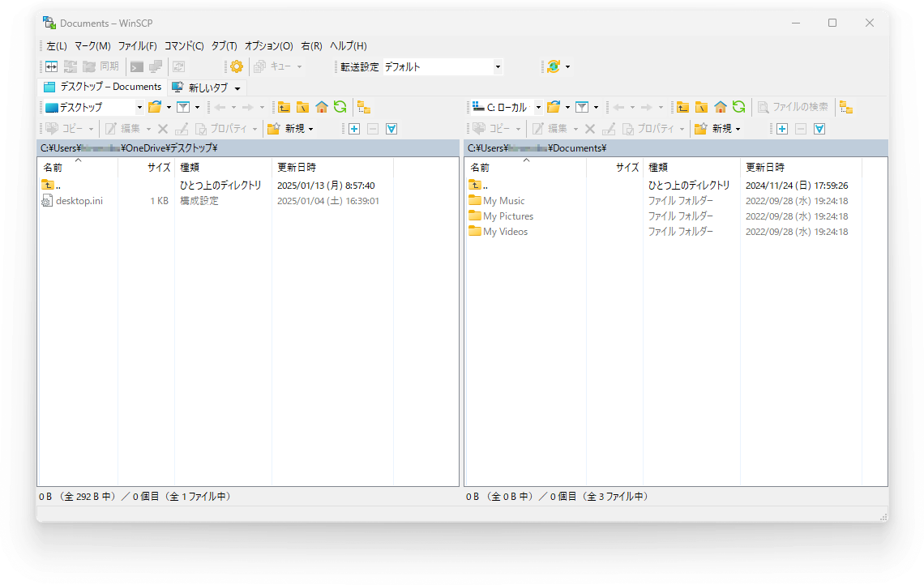924x585 pixels.
Task: Go to home directory in right panel
Action: 721,107
